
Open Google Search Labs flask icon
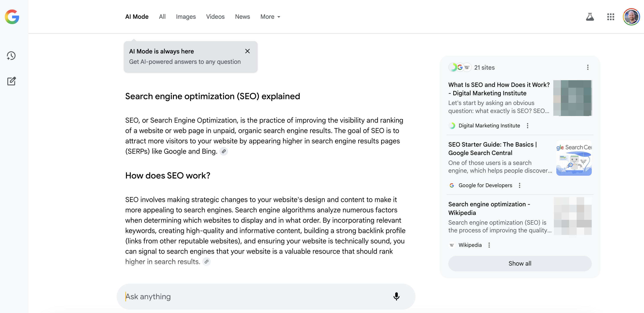point(590,16)
